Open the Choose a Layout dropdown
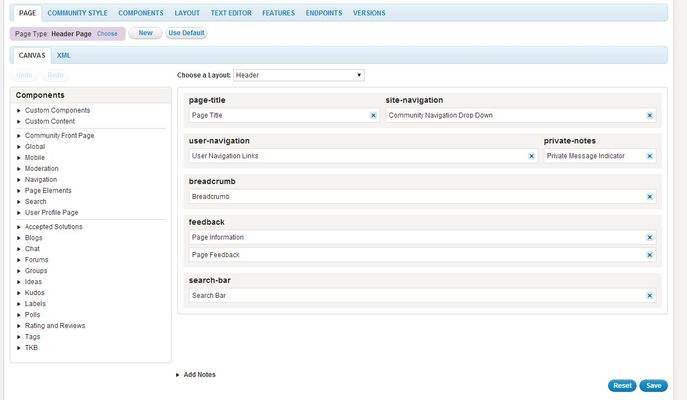687x400 pixels. pyautogui.click(x=299, y=75)
